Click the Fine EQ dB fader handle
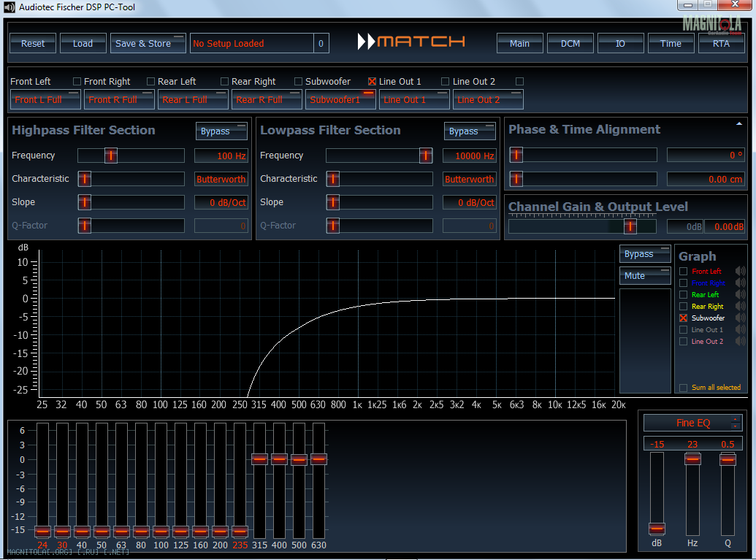 657,529
